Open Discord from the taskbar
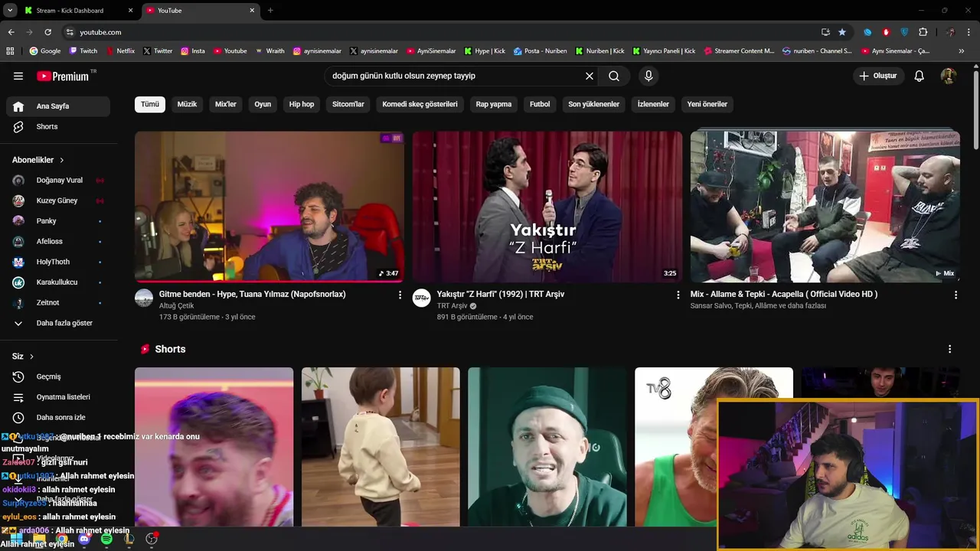Screen dimensions: 980x551 click(84, 539)
